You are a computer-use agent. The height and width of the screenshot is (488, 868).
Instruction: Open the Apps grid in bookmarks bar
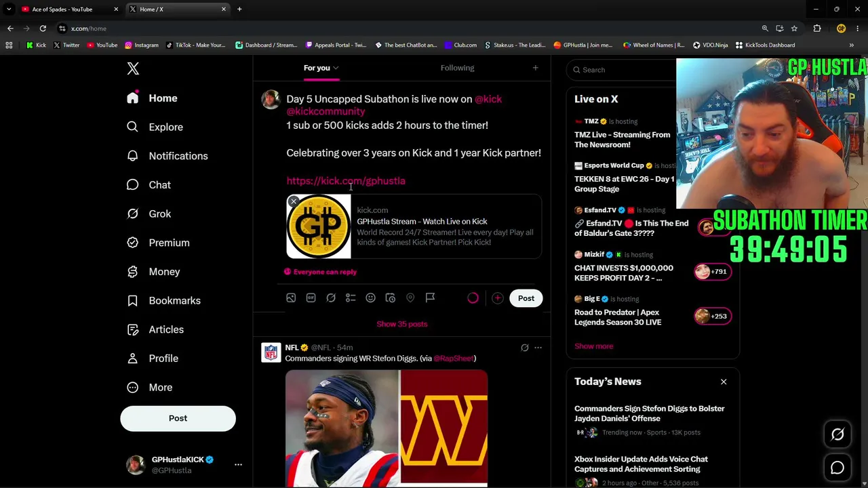9,45
